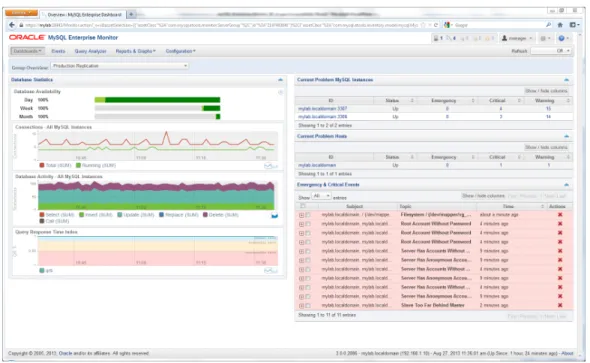Click the bookmark star in address bar
This screenshot has height=363, width=590.
[x=423, y=25]
